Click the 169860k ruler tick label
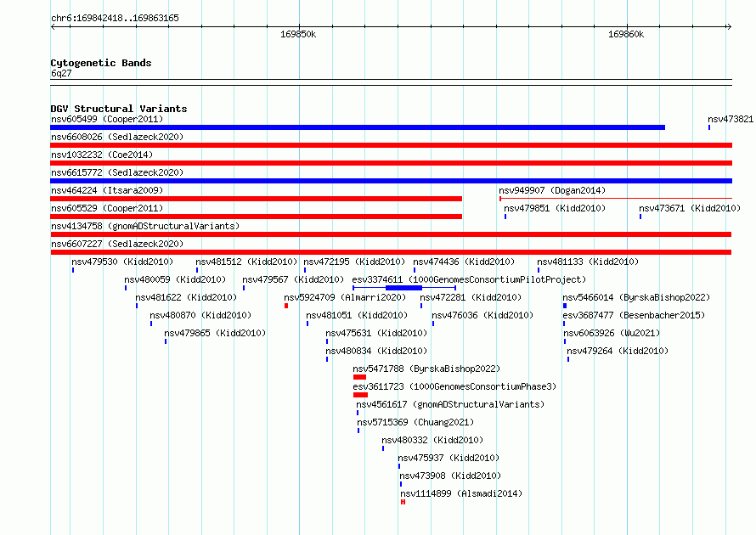This screenshot has width=756, height=535. click(x=626, y=34)
